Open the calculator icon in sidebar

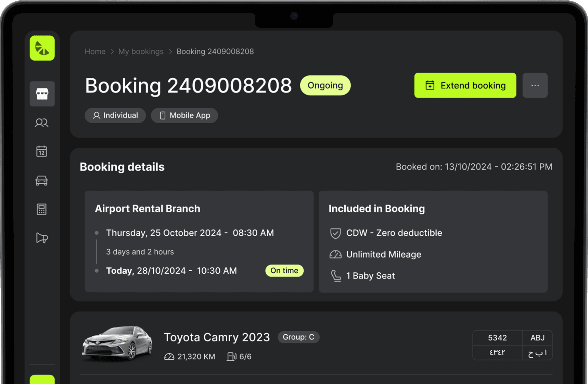(42, 209)
